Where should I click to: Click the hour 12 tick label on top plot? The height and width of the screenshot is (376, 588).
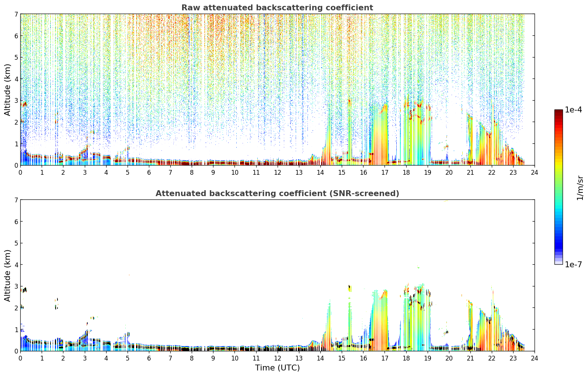[277, 173]
